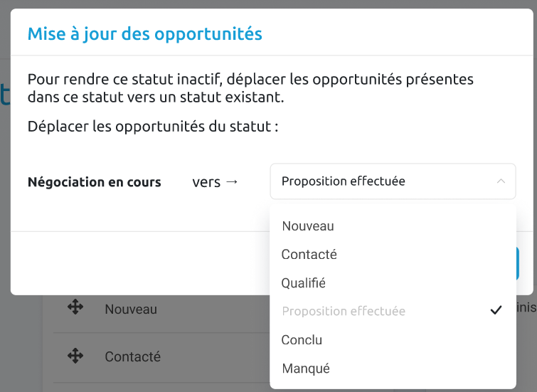The image size is (537, 392).
Task: Click the explanatory text about inactive status
Action: [250, 88]
